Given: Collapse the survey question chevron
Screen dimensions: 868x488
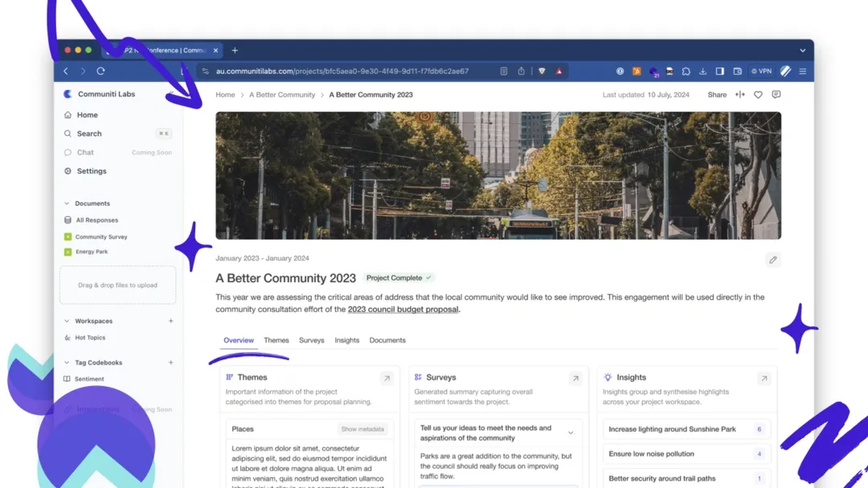Looking at the screenshot, I should 570,433.
